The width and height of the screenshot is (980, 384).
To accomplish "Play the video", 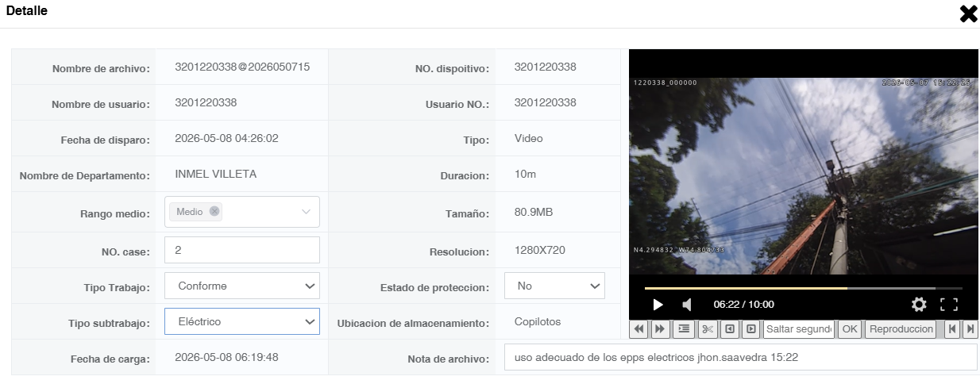I will pyautogui.click(x=658, y=305).
